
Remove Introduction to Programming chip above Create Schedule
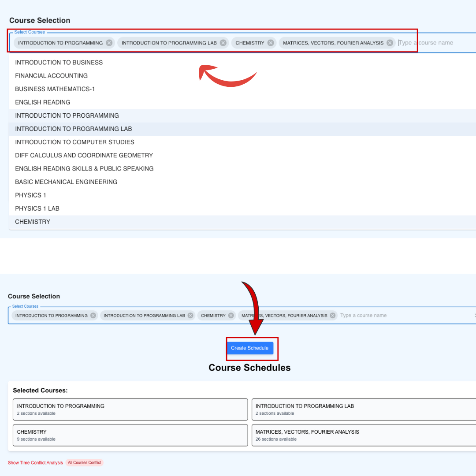[x=93, y=316]
